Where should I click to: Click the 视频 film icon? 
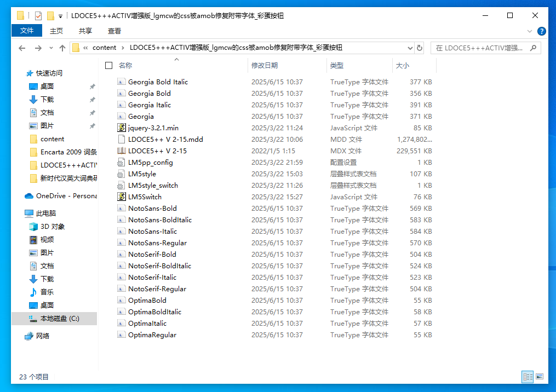click(33, 240)
